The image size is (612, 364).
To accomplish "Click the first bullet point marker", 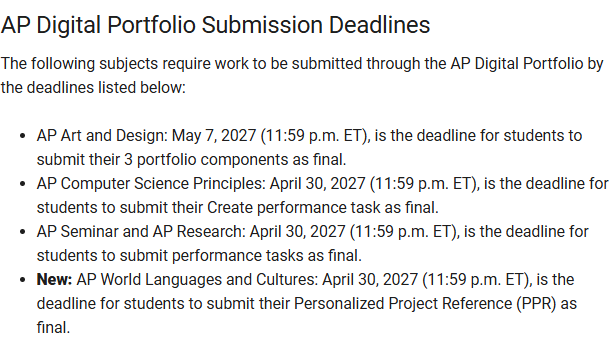I will (23, 136).
